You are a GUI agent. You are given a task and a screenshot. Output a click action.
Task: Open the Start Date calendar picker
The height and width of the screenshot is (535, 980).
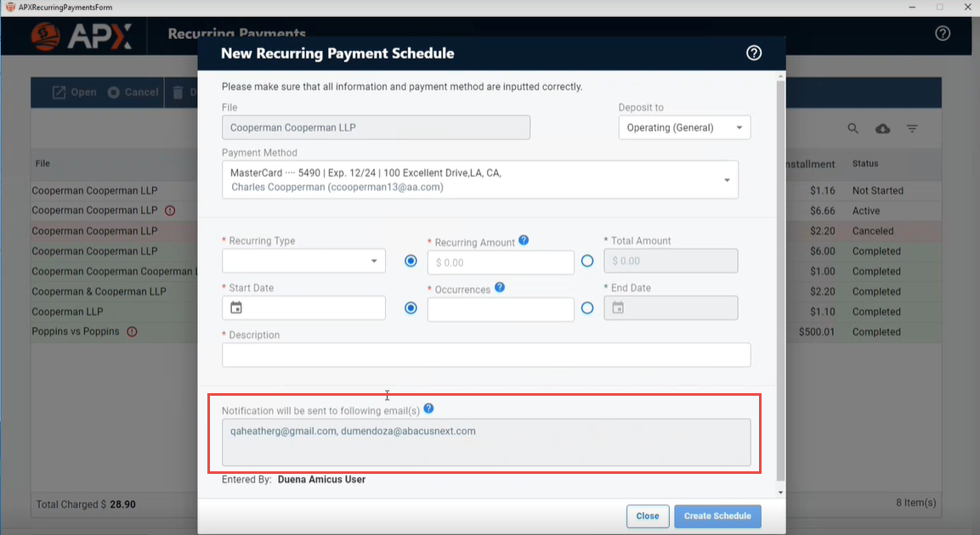click(x=236, y=307)
